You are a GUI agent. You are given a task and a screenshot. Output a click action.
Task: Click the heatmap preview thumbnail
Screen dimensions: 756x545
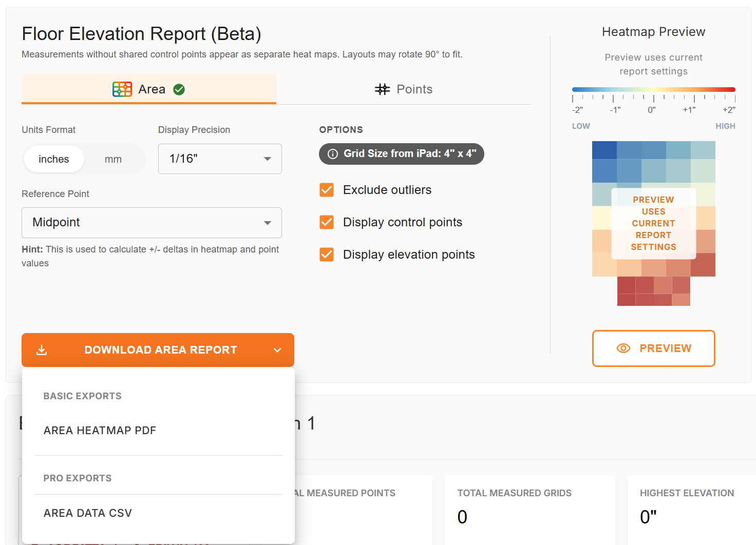[653, 223]
